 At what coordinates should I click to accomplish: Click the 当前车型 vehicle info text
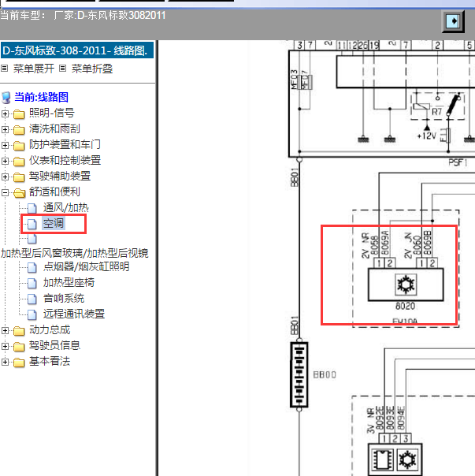[83, 15]
